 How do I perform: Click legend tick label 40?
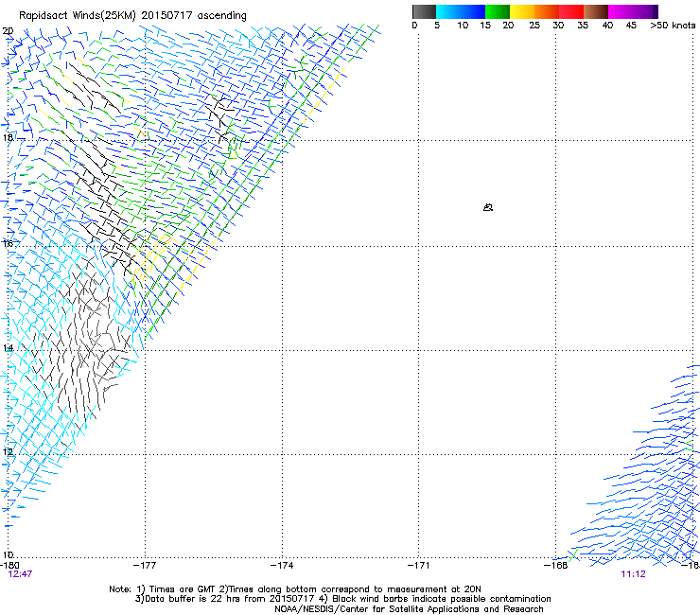[607, 26]
